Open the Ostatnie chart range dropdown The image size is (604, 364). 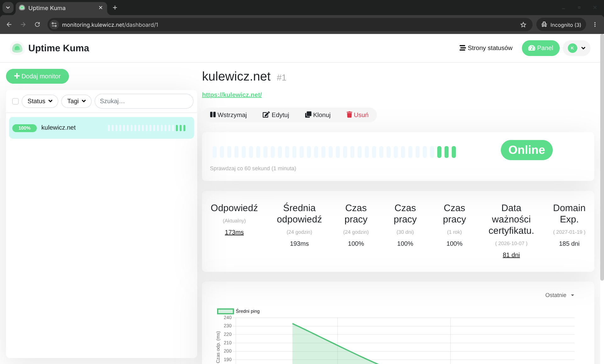click(x=560, y=295)
